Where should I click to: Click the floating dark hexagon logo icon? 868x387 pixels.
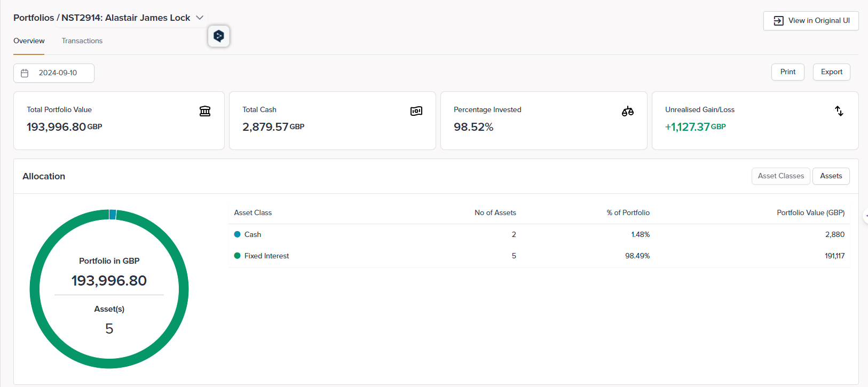(x=219, y=36)
